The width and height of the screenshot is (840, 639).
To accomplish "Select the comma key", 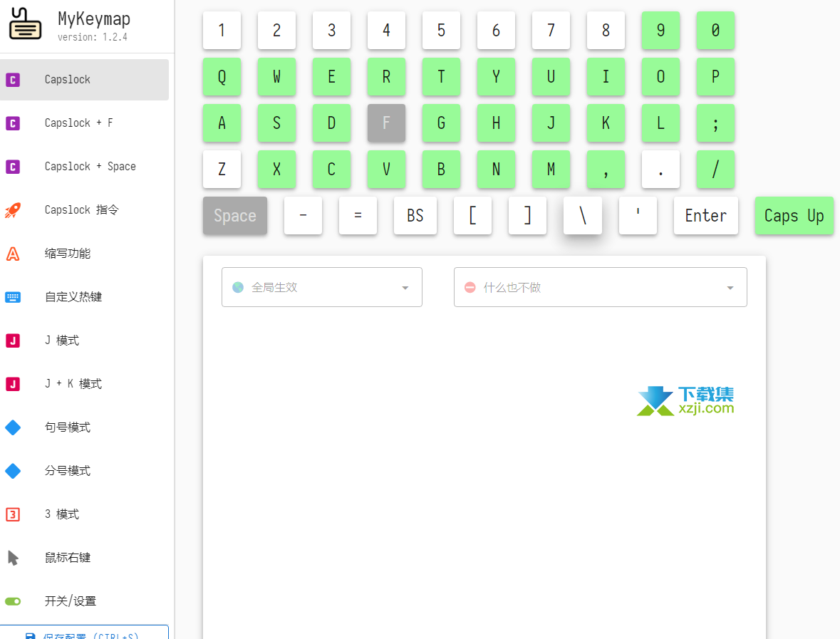I will 606,170.
